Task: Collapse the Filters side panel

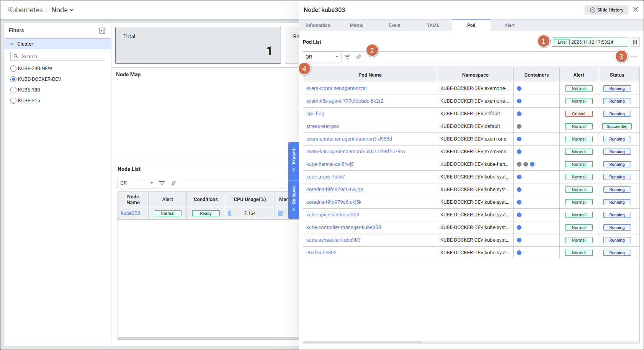Action: point(102,31)
